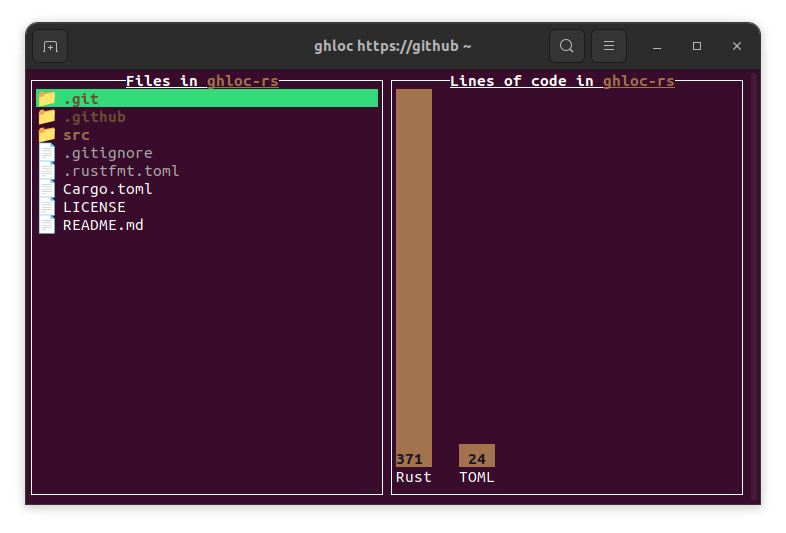Click the Rust language label
This screenshot has width=786, height=533.
tap(414, 477)
